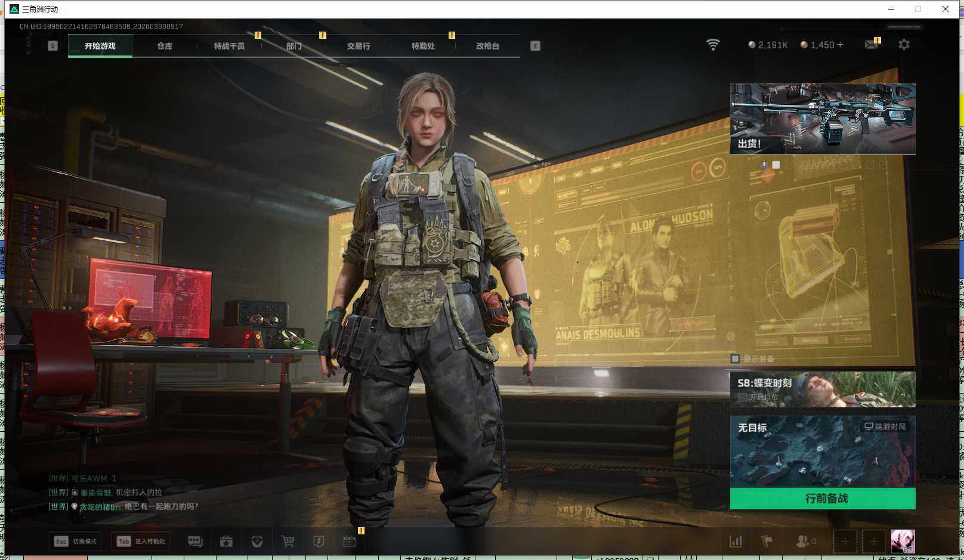964x560 pixels.
Task: Open the 出货! weapon promo thumbnail
Action: click(x=823, y=119)
